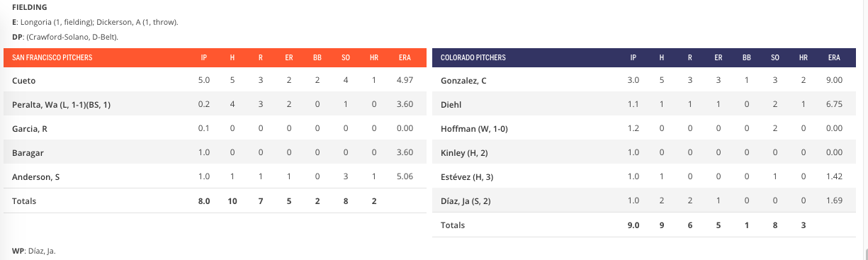Image resolution: width=868 pixels, height=260 pixels.
Task: Click the San Francisco Pitchers header
Action: 52,57
